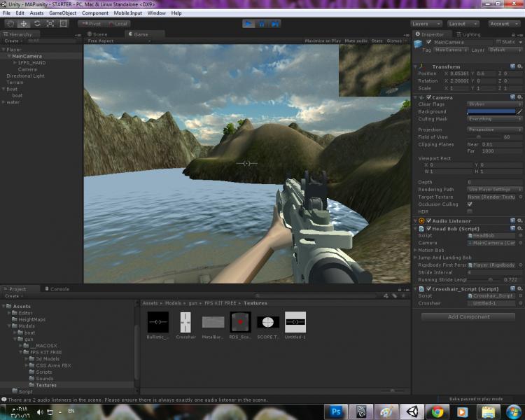This screenshot has height=420, width=525.
Task: Open the Layers dropdown at top right
Action: point(426,24)
